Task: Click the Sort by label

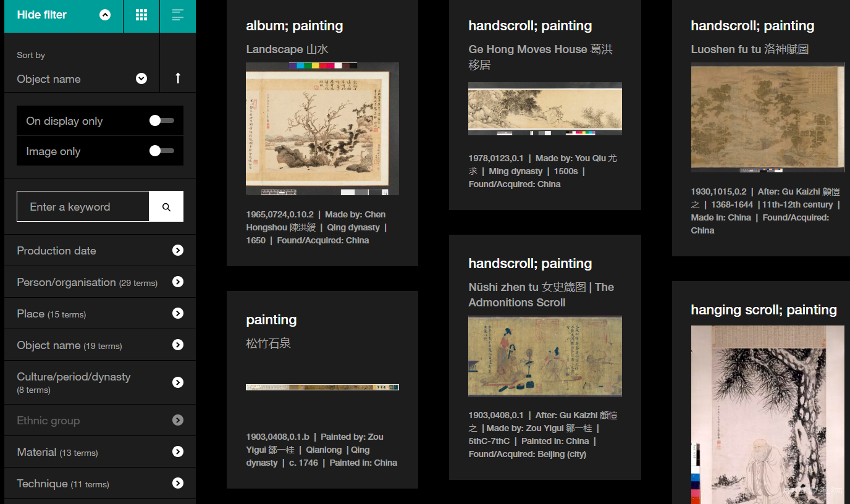Action: [x=31, y=55]
